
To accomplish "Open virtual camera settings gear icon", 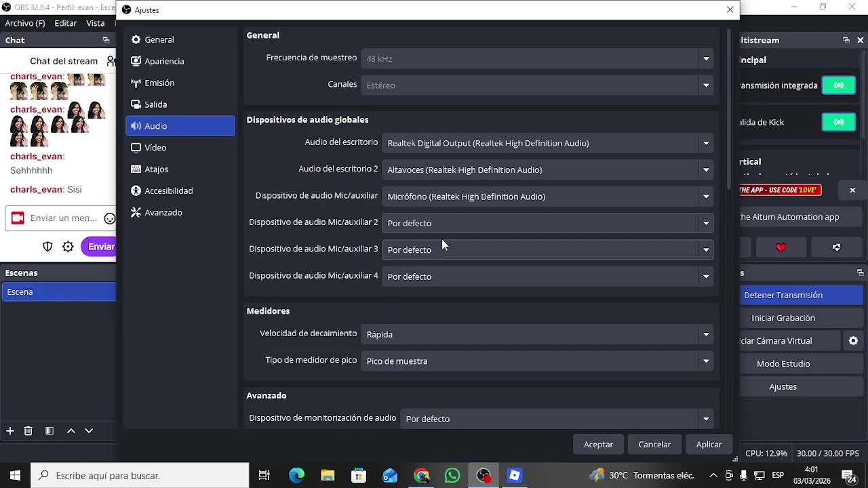I will (x=853, y=341).
